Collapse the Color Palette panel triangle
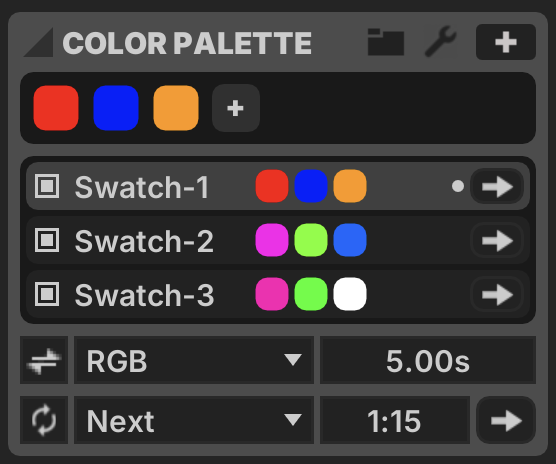Image resolution: width=556 pixels, height=464 pixels. (38, 42)
